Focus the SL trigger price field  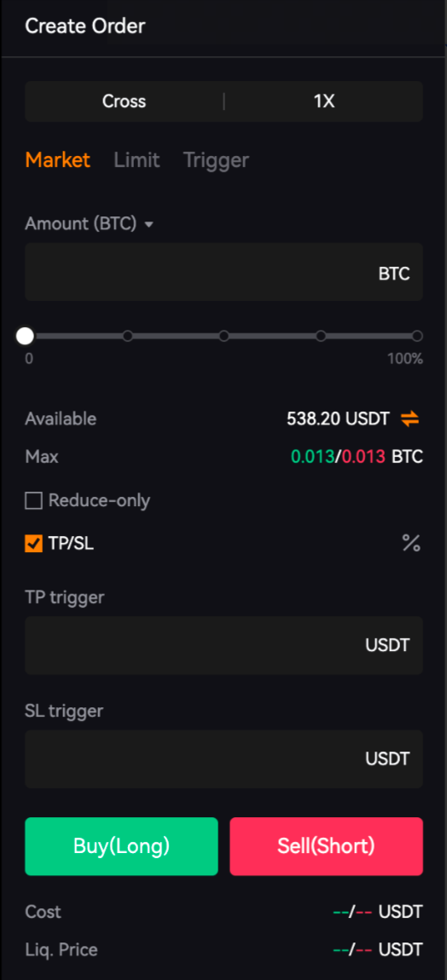coord(224,759)
